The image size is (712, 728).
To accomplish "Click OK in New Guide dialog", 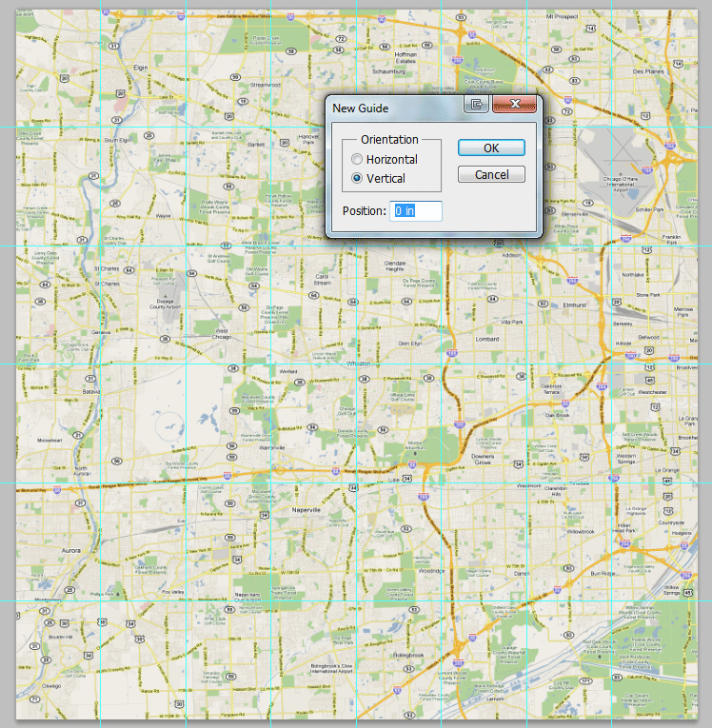I will coord(491,148).
